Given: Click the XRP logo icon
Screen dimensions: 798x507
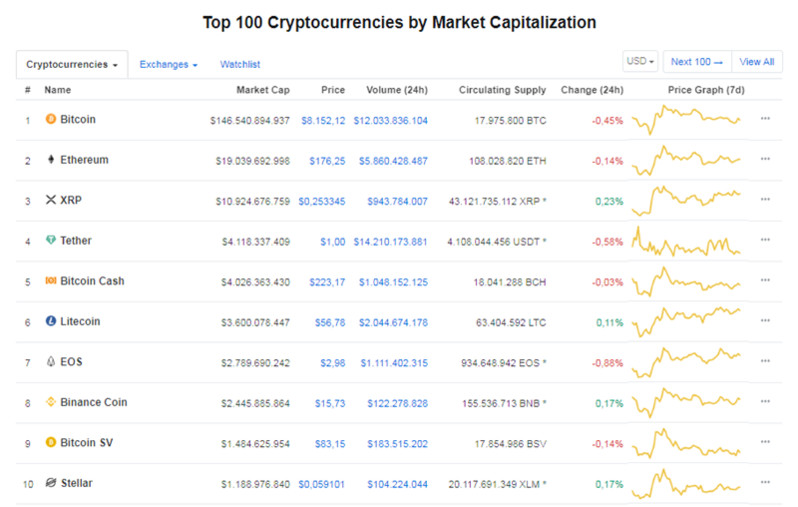Looking at the screenshot, I should pos(51,200).
